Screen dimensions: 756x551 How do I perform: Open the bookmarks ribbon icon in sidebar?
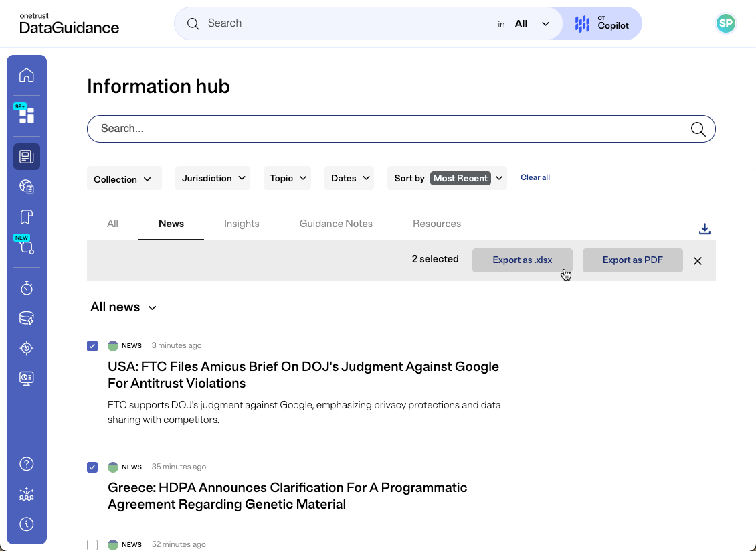coord(26,216)
